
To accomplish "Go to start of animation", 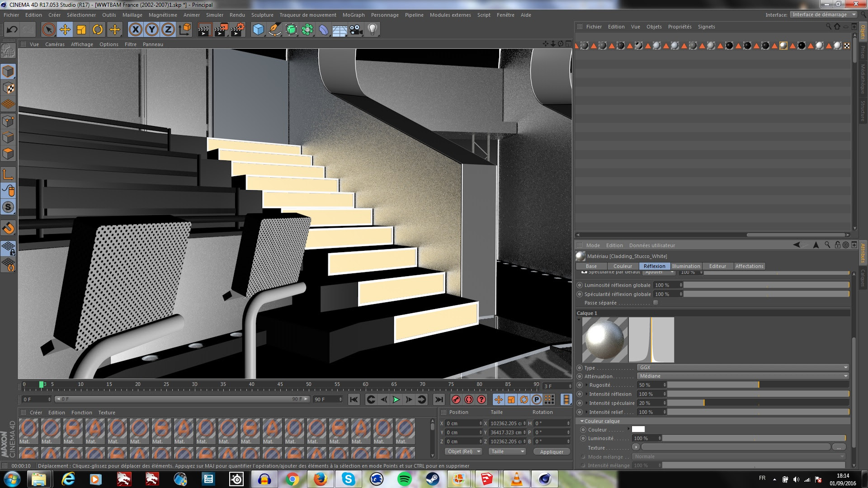I will point(354,399).
